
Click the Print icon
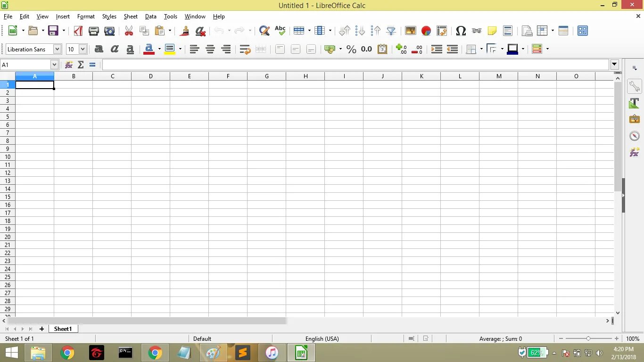94,31
